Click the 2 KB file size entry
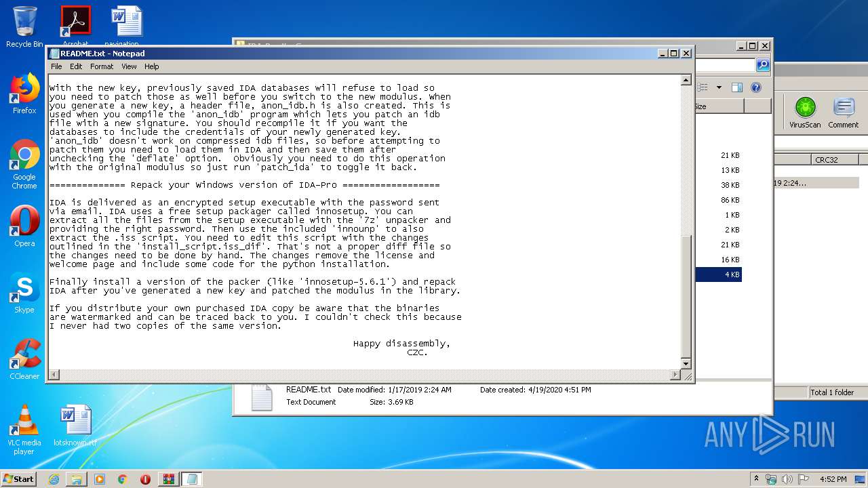868x488 pixels. (x=732, y=230)
